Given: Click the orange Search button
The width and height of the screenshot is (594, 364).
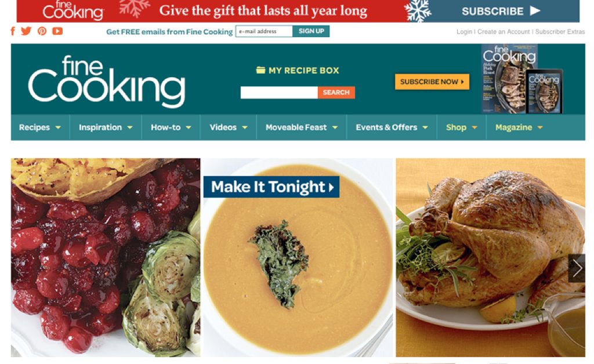Looking at the screenshot, I should pos(336,92).
